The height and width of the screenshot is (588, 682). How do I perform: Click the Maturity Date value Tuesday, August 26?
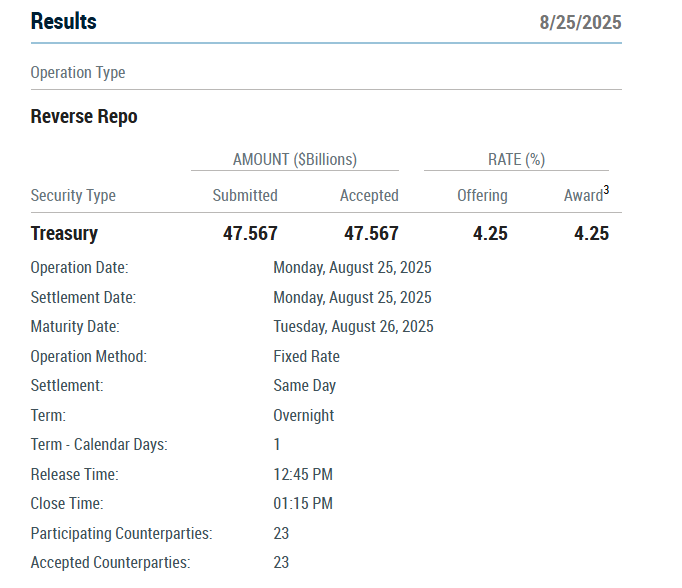tap(353, 327)
